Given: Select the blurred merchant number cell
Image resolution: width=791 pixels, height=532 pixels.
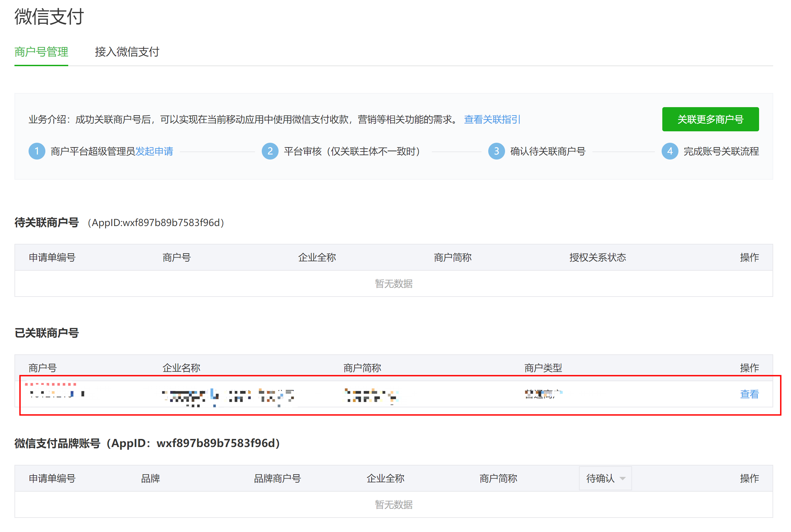Looking at the screenshot, I should [58, 394].
